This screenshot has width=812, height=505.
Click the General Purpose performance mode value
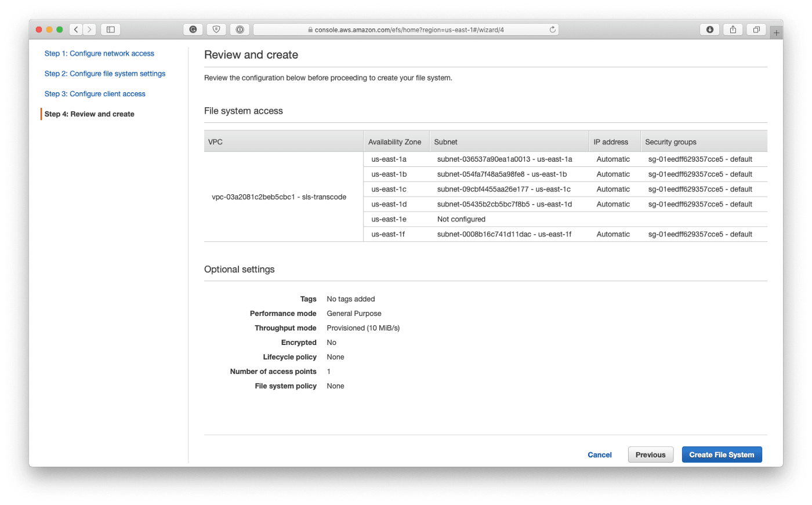coord(354,314)
